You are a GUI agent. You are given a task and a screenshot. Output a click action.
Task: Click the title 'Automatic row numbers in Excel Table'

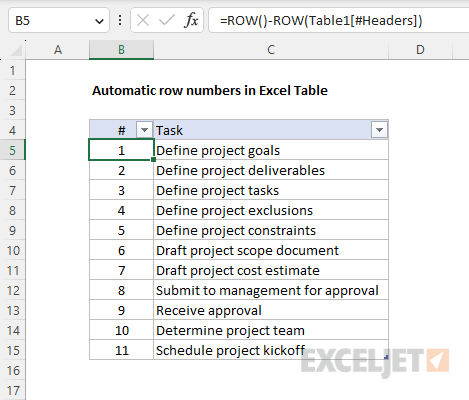click(210, 90)
